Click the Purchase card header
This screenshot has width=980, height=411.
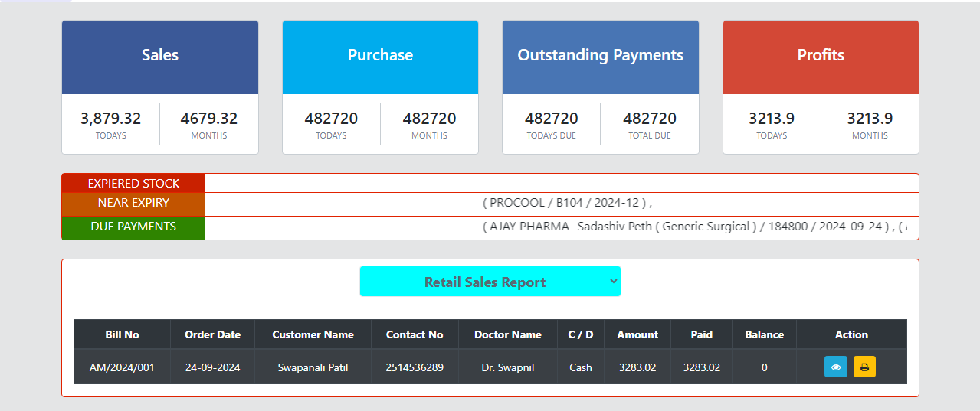point(380,56)
